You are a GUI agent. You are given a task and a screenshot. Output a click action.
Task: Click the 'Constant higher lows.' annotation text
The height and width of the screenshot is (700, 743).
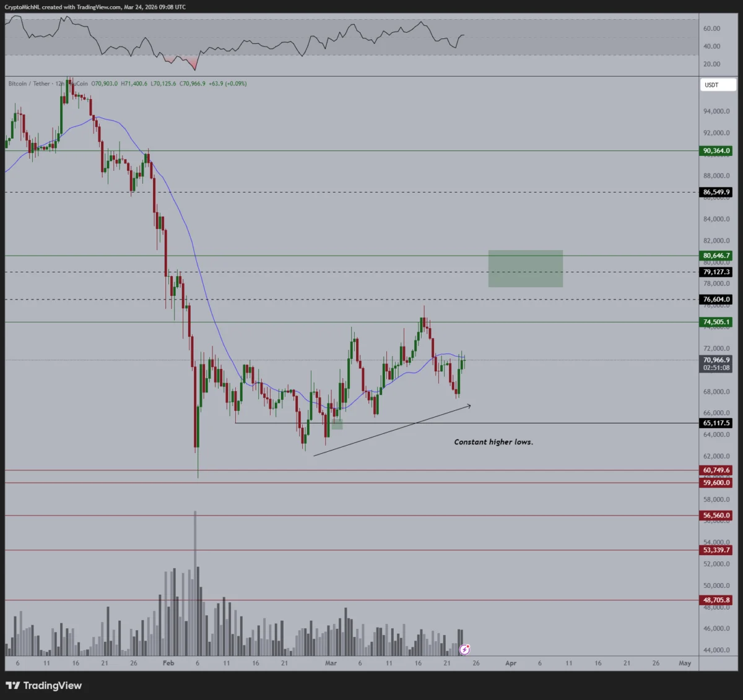pyautogui.click(x=493, y=442)
